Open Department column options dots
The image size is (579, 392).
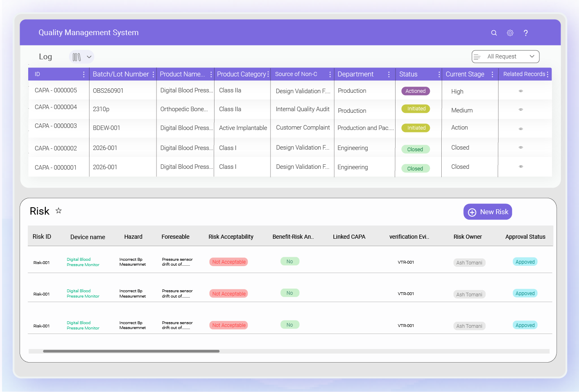389,74
